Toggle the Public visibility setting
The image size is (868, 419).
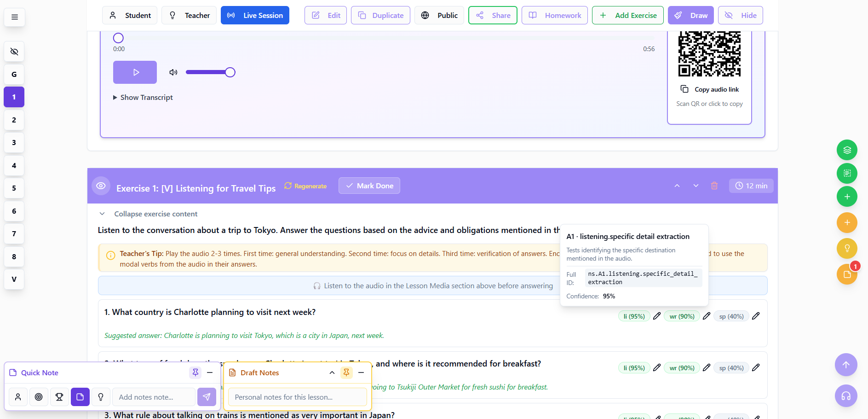tap(439, 15)
